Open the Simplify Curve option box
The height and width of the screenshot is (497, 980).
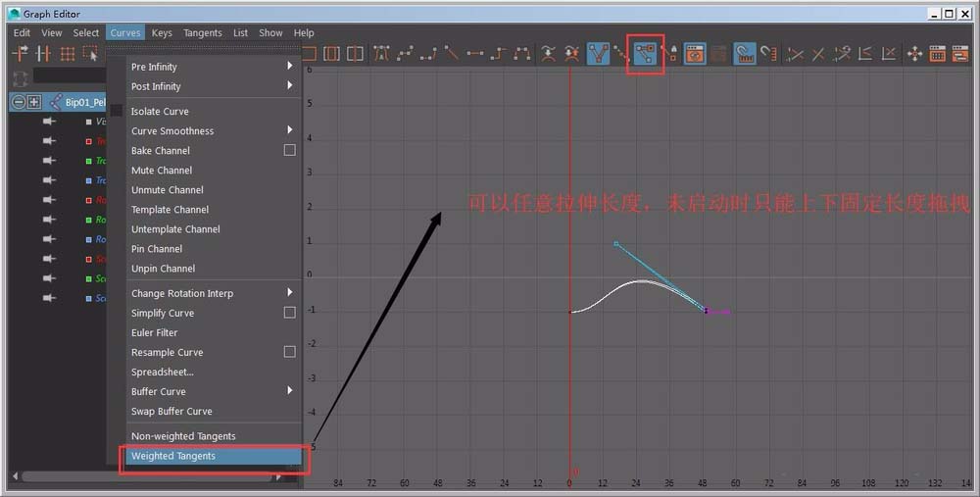(x=289, y=313)
